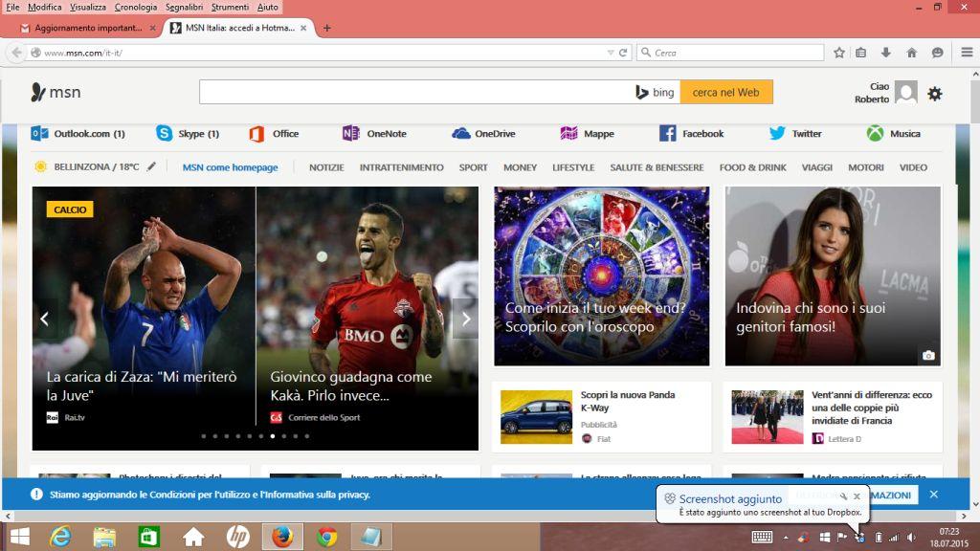Read the Vent'anni di differenza article
This screenshot has height=551, width=980.
[834, 417]
